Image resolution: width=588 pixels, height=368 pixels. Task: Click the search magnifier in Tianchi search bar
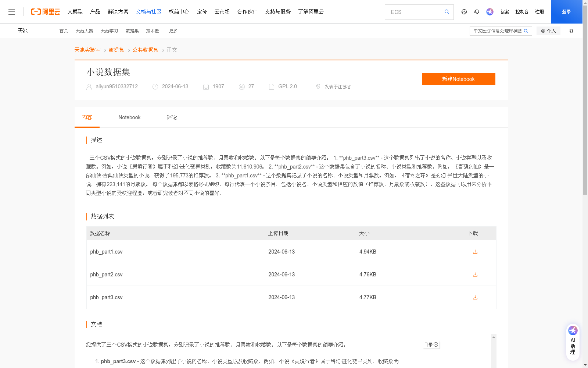526,31
